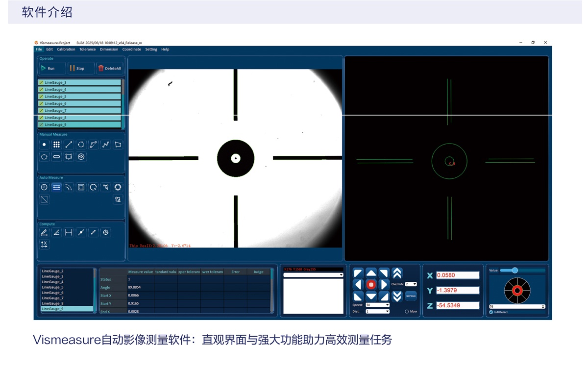Select the rectangle auto measure tool
The image size is (588, 370).
click(x=81, y=187)
